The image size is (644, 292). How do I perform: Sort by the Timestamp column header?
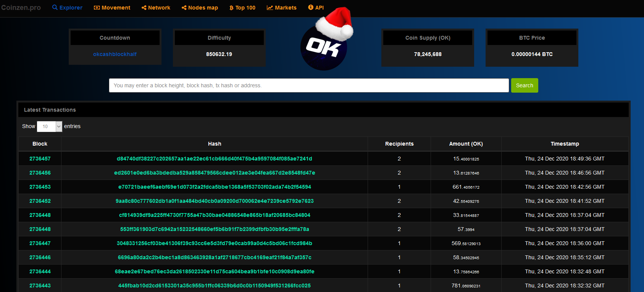[x=565, y=144]
